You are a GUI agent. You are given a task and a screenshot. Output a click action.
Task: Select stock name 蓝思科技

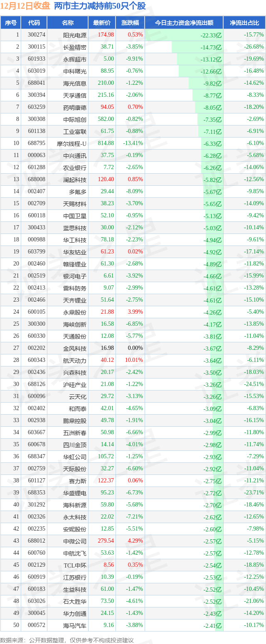click(75, 228)
